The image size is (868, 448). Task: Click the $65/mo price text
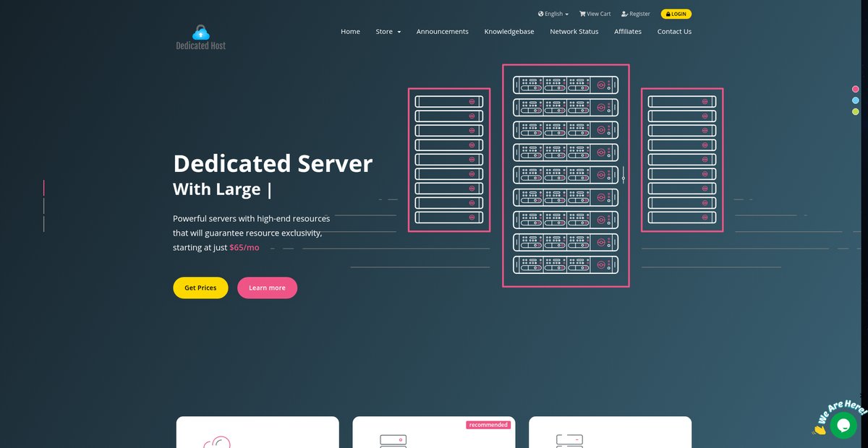pyautogui.click(x=244, y=248)
